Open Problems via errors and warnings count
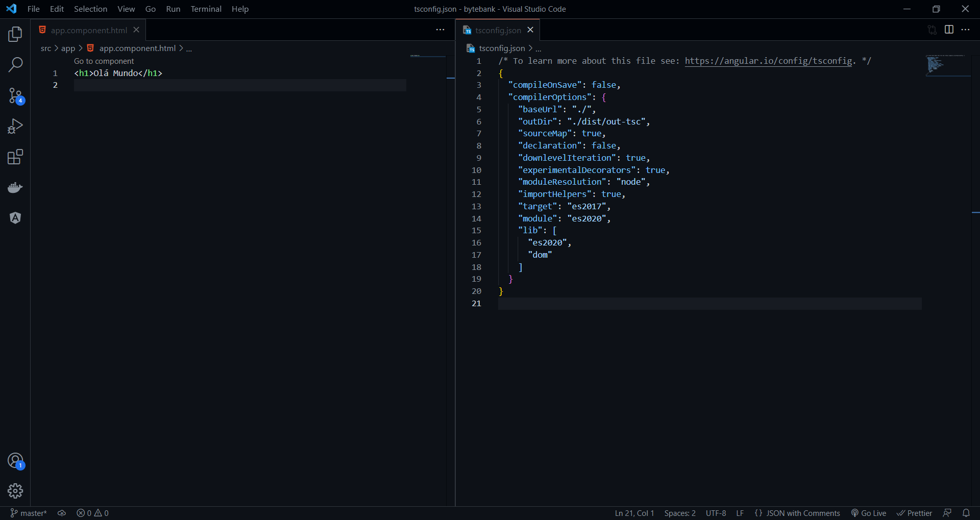The image size is (980, 520). (x=92, y=513)
